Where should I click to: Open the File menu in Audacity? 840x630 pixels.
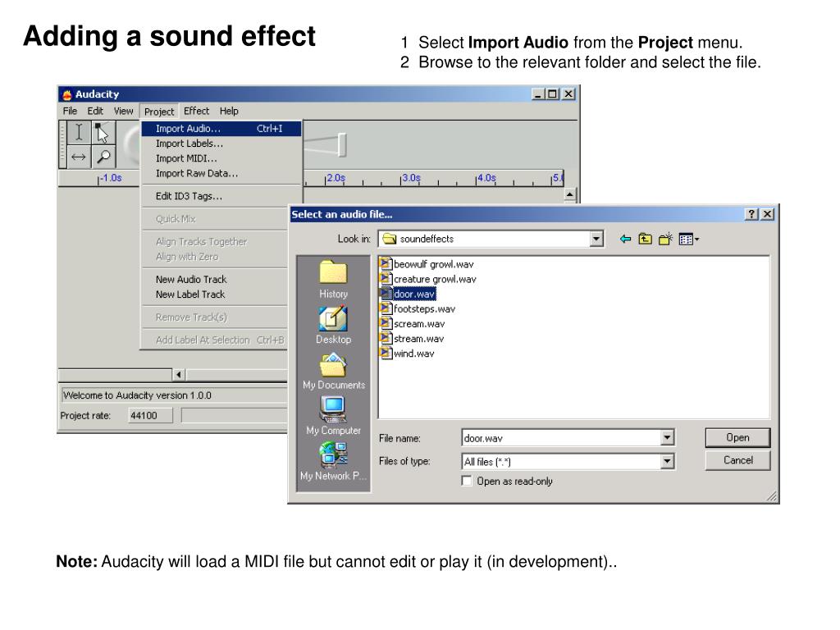pos(71,111)
